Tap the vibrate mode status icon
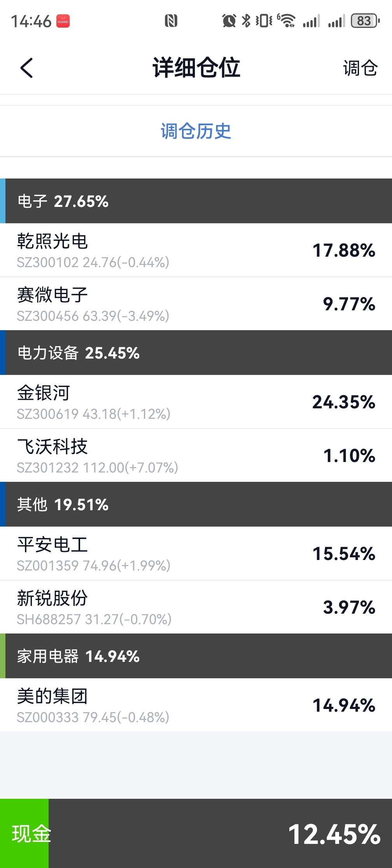Image resolution: width=392 pixels, height=868 pixels. tap(264, 21)
